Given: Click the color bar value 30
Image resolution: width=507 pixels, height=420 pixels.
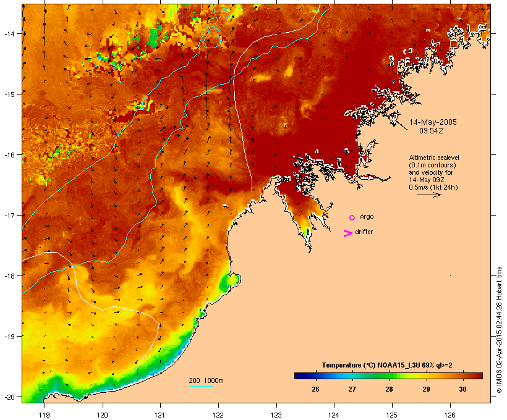Looking at the screenshot, I should pos(462,389).
